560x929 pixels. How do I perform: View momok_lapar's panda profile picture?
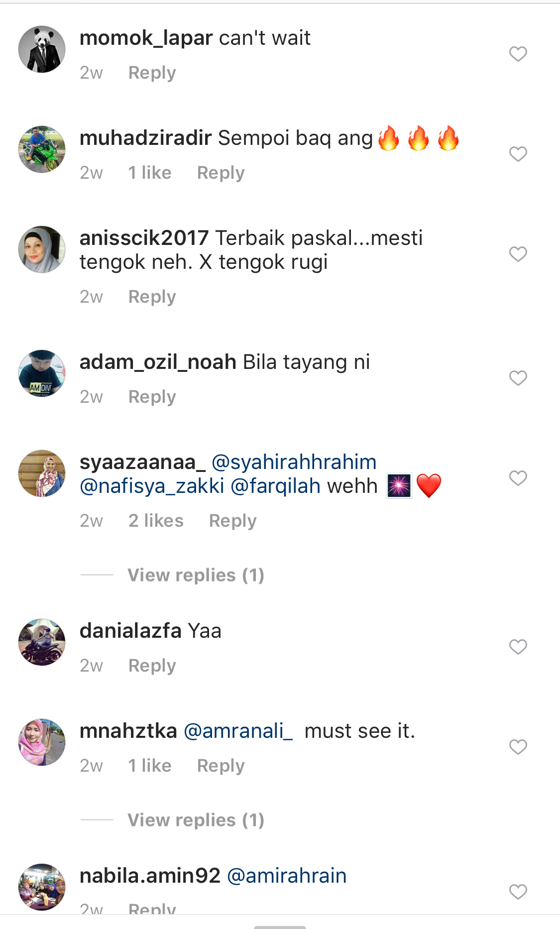click(42, 49)
